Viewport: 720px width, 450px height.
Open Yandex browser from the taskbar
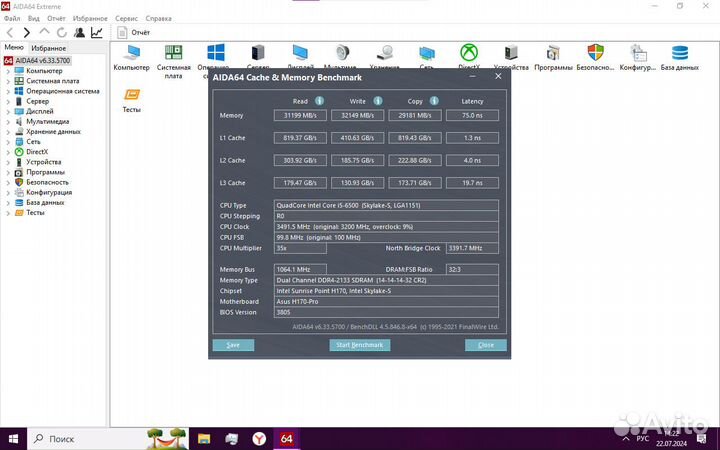point(259,439)
